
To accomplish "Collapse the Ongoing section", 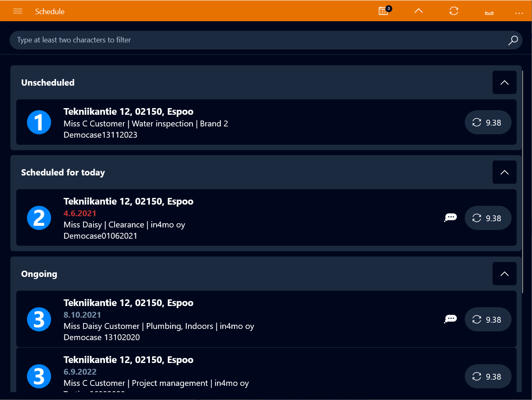I will point(504,274).
